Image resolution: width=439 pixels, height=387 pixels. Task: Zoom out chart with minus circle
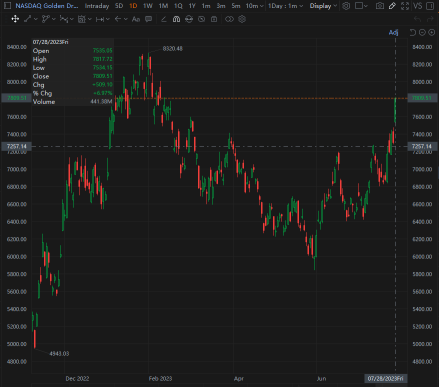(422, 32)
